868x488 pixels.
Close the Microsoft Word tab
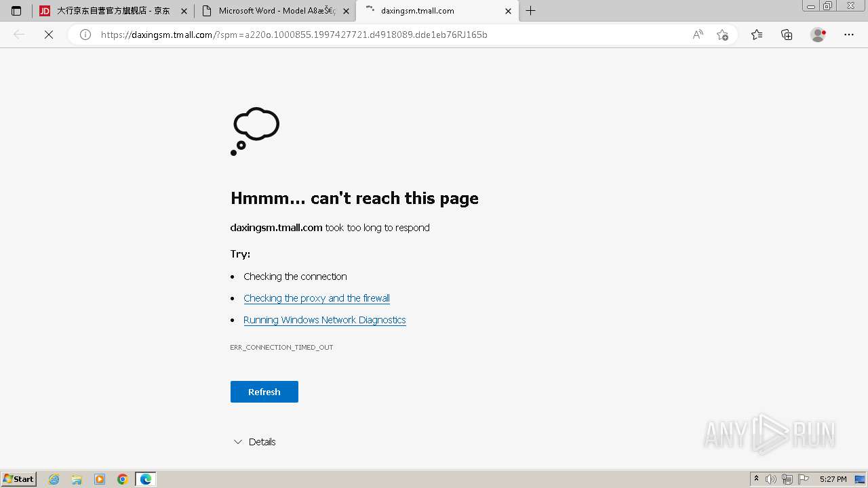click(346, 11)
